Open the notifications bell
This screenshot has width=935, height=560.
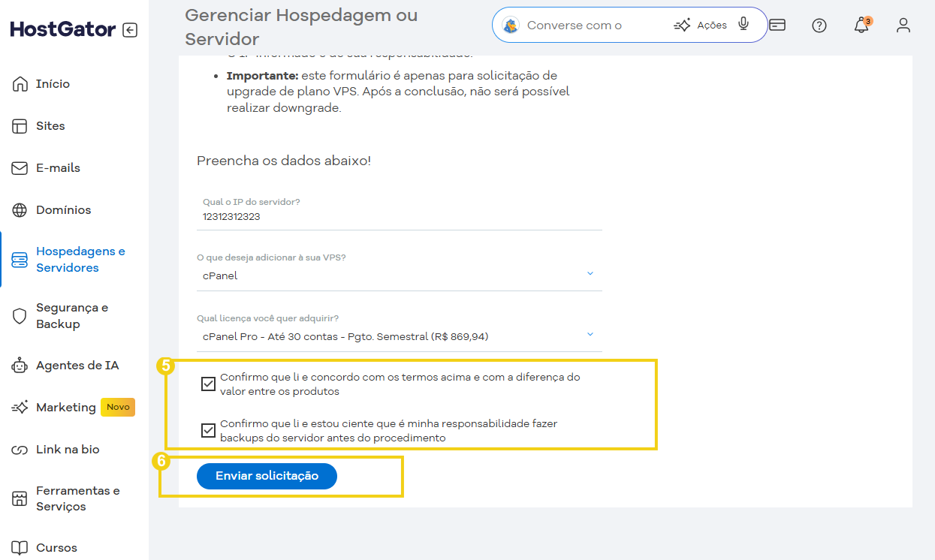click(x=861, y=26)
